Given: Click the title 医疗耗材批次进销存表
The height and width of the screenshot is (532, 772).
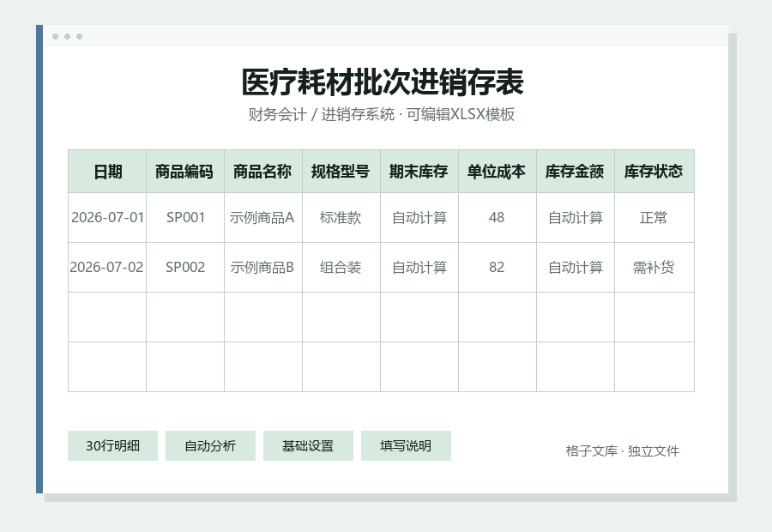Looking at the screenshot, I should click(x=383, y=82).
